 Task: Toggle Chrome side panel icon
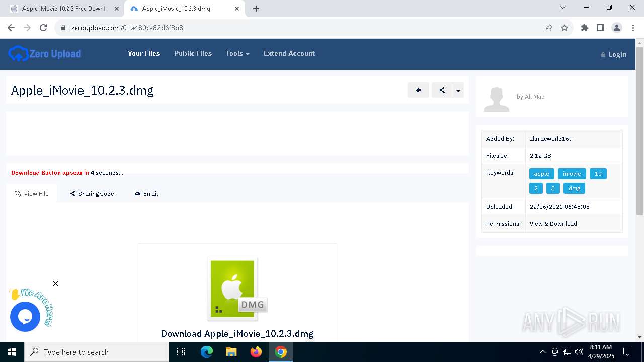(601, 28)
